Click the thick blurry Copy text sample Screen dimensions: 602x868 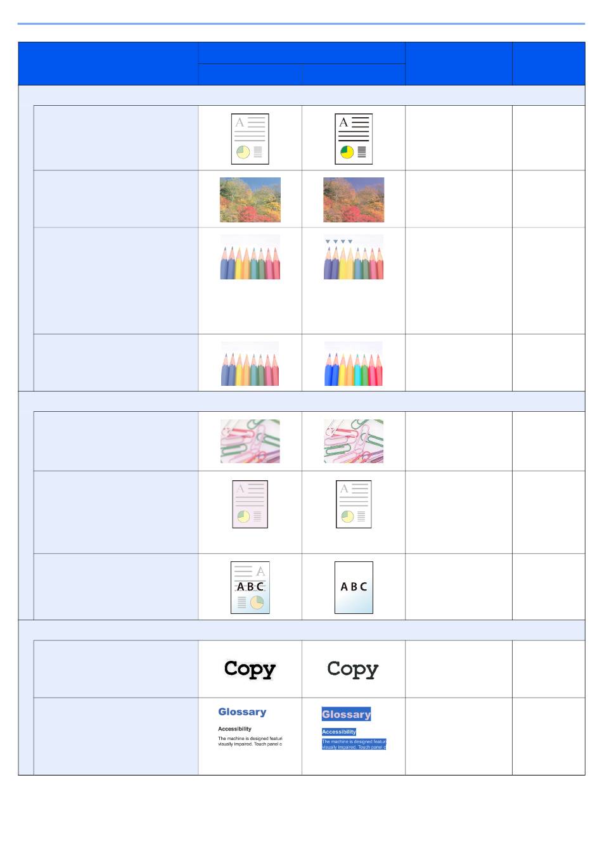click(x=250, y=669)
